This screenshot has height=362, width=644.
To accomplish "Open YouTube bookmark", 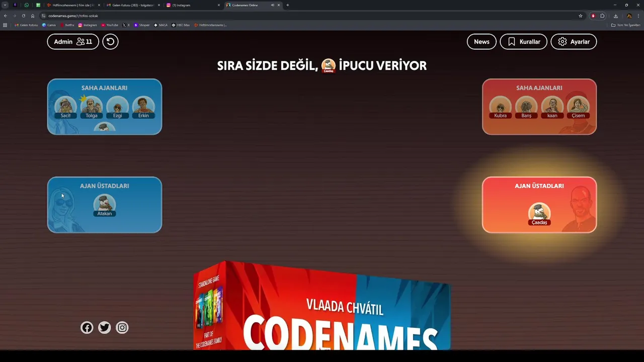I will coord(110,25).
